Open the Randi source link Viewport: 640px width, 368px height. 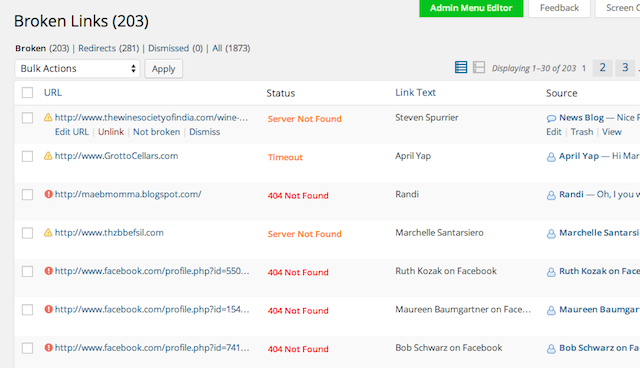pos(571,194)
